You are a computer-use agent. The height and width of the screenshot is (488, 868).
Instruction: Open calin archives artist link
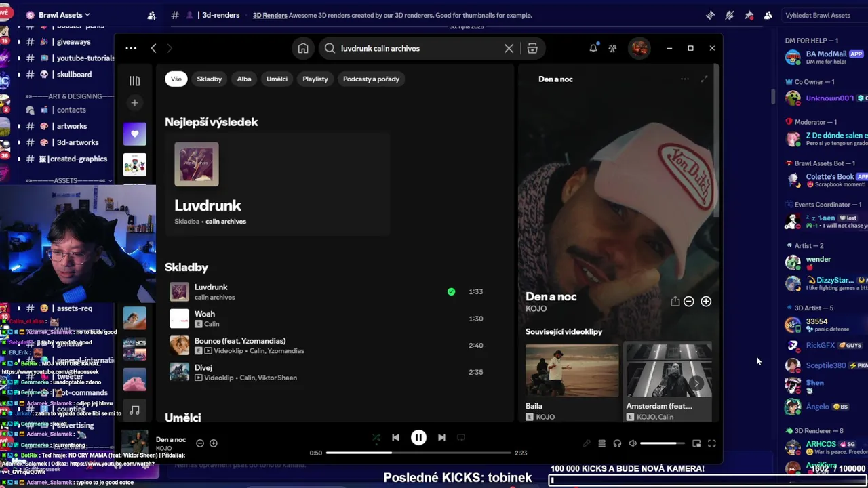point(226,222)
